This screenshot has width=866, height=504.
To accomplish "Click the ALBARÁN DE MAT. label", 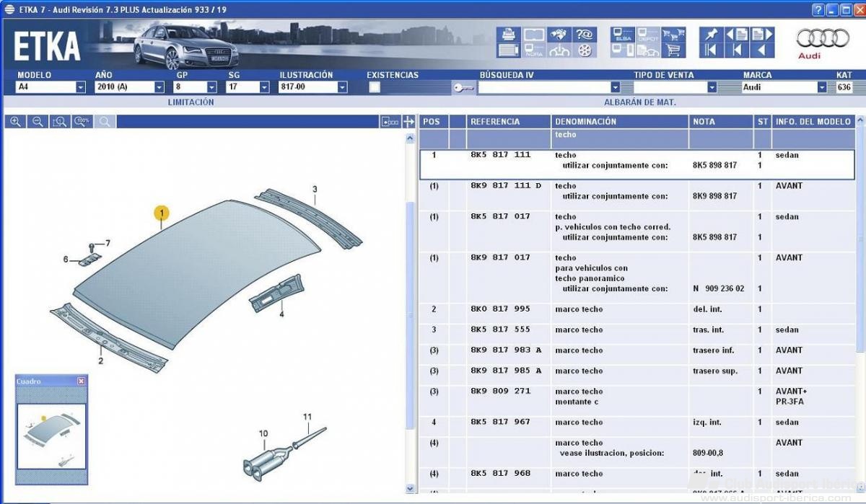I will 640,102.
